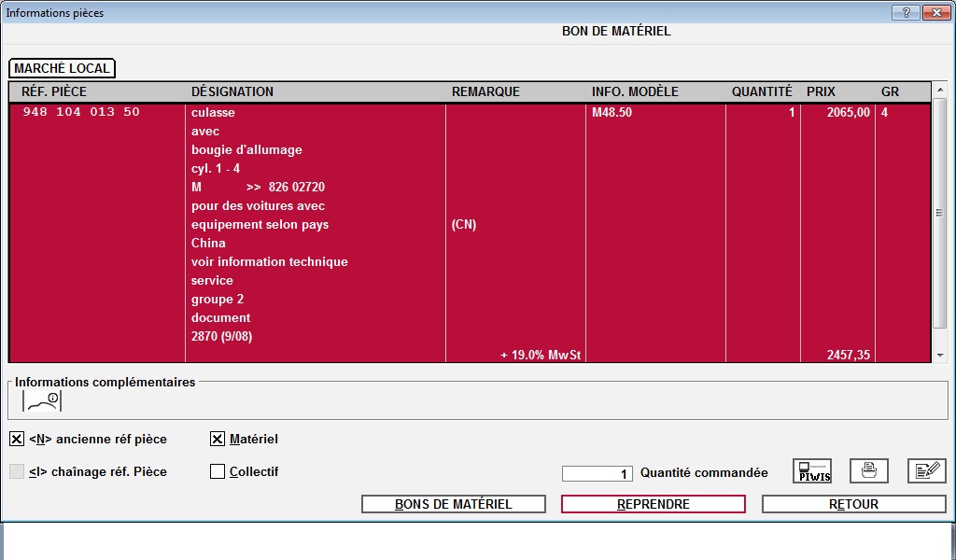Screen dimensions: 956x560
Task: Click the 'pour des voitures avec' line
Action: click(258, 206)
